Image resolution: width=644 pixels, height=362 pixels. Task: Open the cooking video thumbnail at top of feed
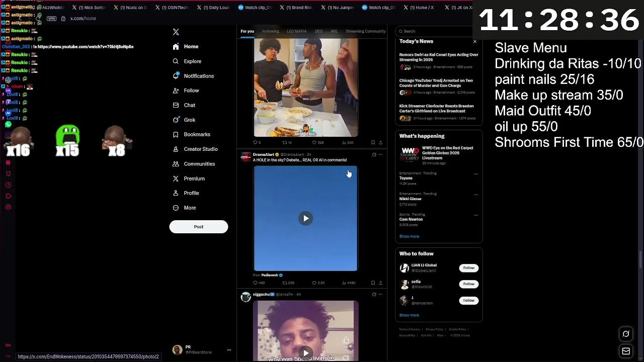[x=306, y=88]
